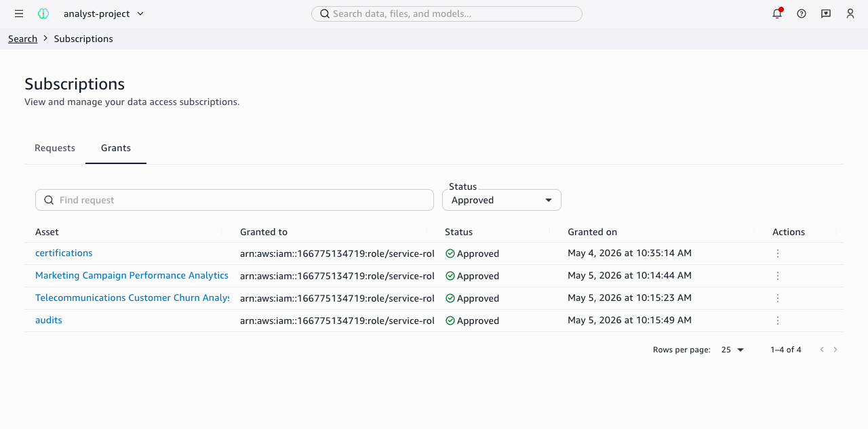Expand the analyst-project selector
Screen dimensions: 868x429
pyautogui.click(x=104, y=14)
